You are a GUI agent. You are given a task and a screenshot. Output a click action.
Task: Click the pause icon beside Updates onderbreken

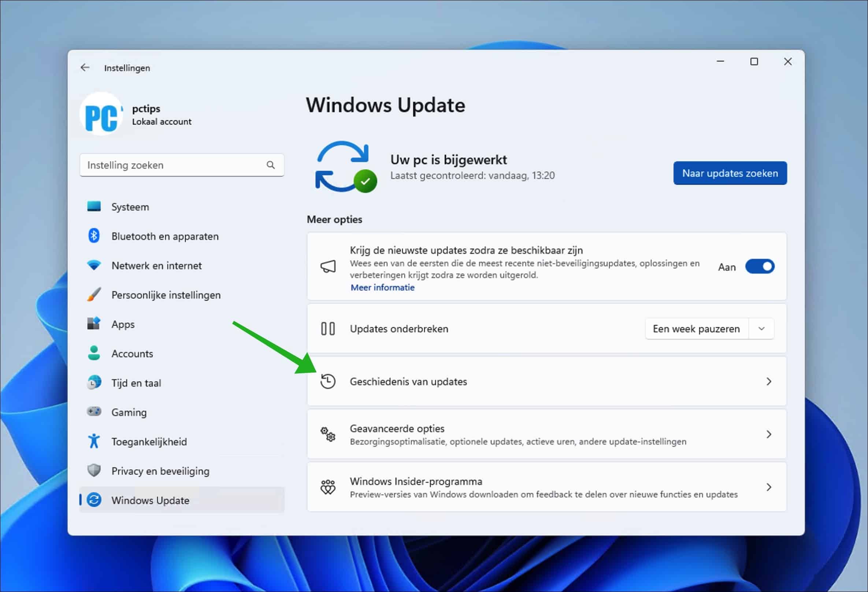328,329
